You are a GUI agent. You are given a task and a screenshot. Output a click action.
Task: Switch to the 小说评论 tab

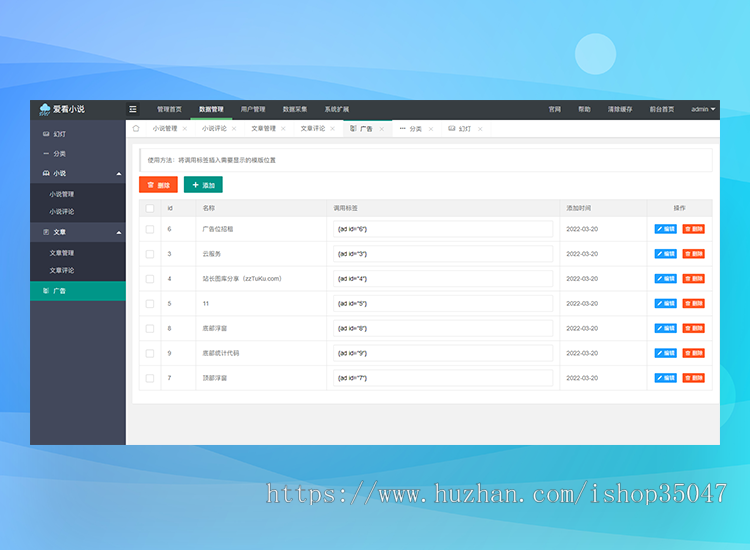tap(214, 129)
